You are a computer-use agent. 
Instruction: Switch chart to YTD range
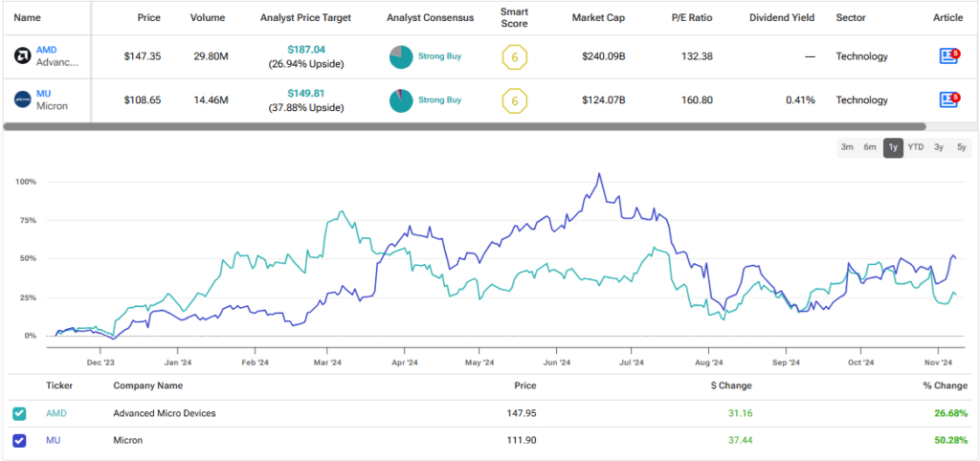pos(916,147)
